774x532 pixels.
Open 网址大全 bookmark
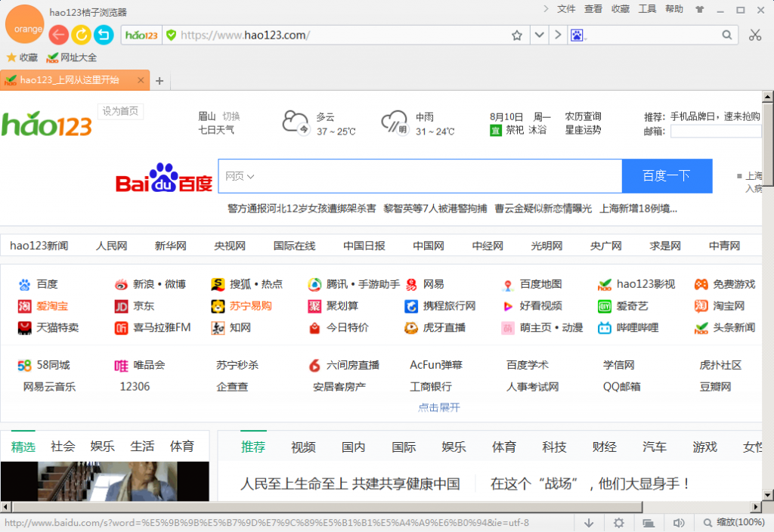(72, 57)
